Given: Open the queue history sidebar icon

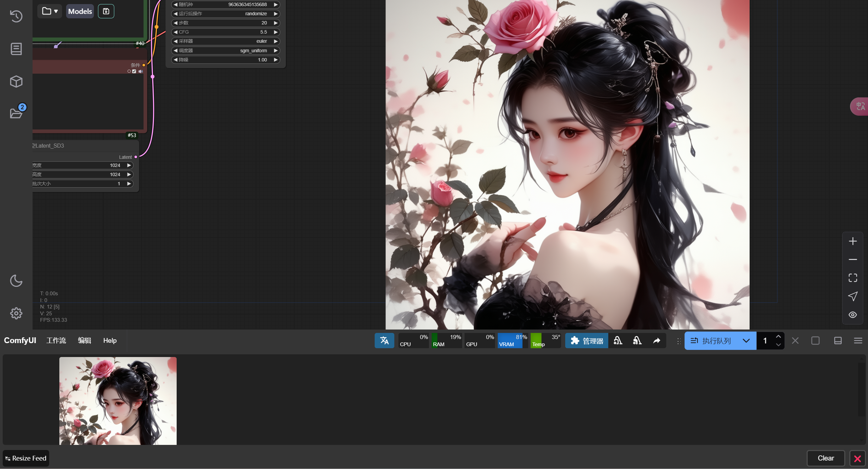Looking at the screenshot, I should click(x=16, y=16).
